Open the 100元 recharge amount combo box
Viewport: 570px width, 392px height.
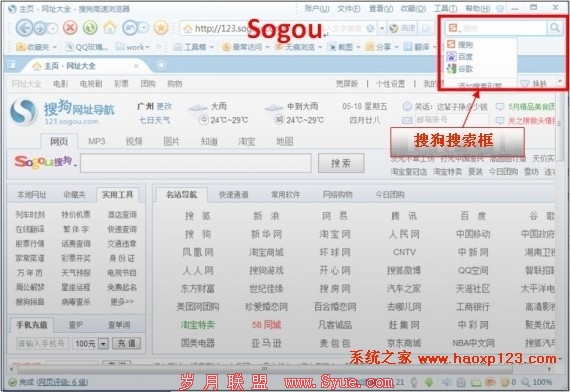pyautogui.click(x=91, y=343)
